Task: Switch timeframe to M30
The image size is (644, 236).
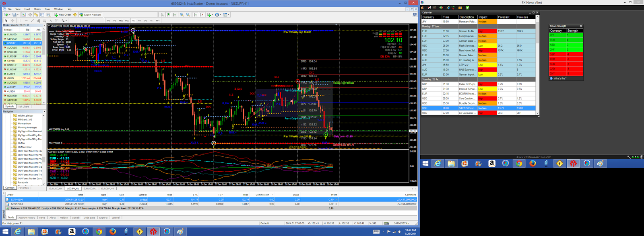Action: pyautogui.click(x=127, y=21)
